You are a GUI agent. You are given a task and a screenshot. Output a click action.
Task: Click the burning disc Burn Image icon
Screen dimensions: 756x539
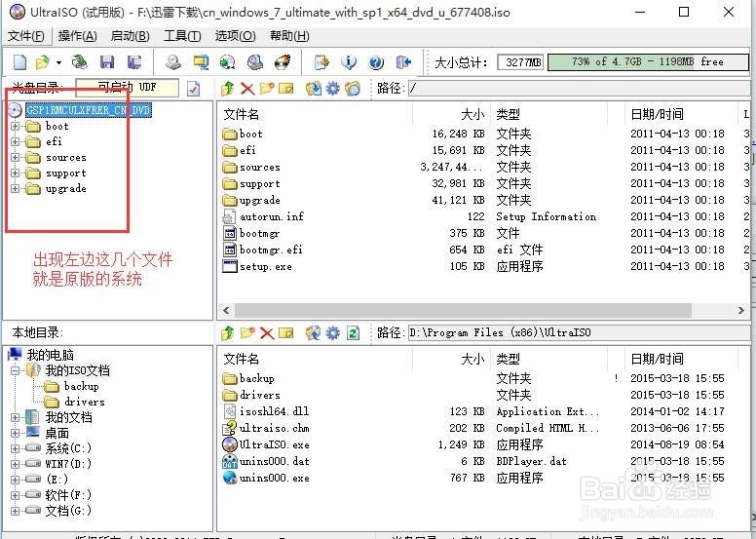pos(283,62)
